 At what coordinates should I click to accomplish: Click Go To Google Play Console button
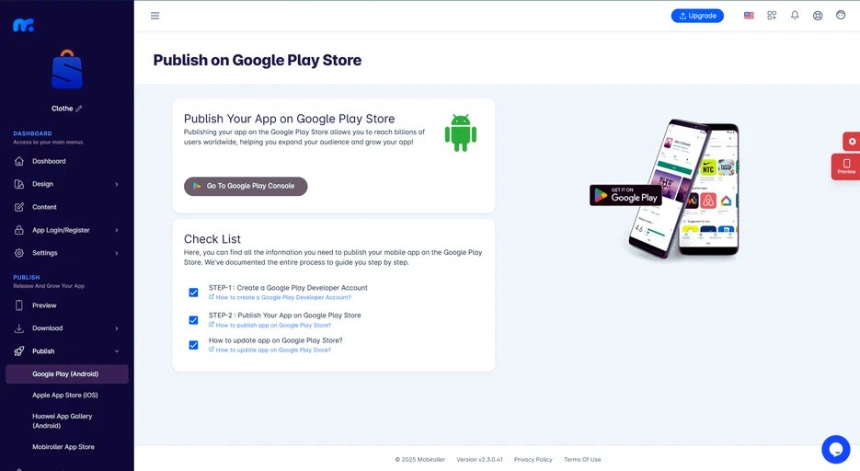click(246, 186)
